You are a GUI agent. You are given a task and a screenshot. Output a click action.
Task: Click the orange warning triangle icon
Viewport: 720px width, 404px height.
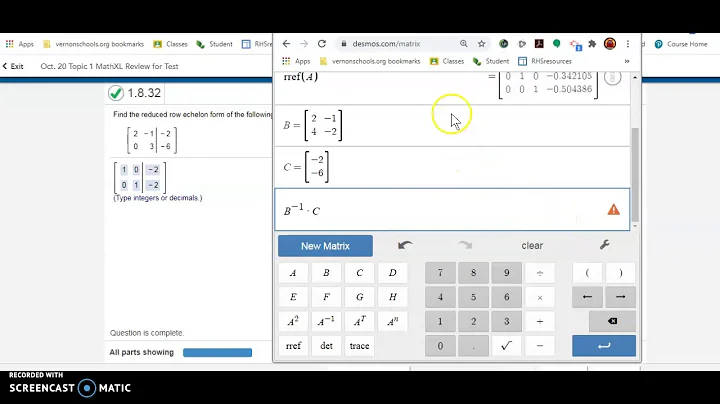pyautogui.click(x=613, y=210)
